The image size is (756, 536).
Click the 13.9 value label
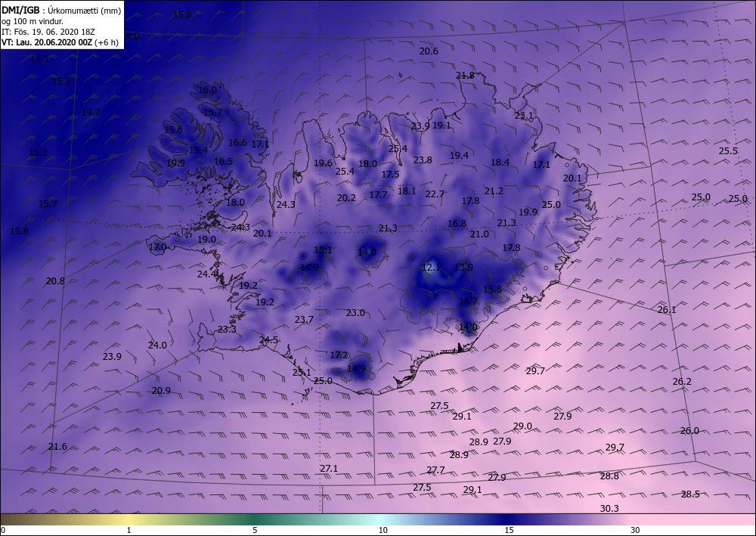coord(463,267)
